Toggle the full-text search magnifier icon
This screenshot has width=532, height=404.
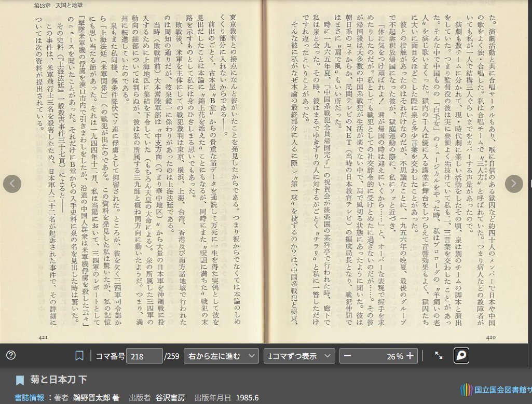(461, 356)
